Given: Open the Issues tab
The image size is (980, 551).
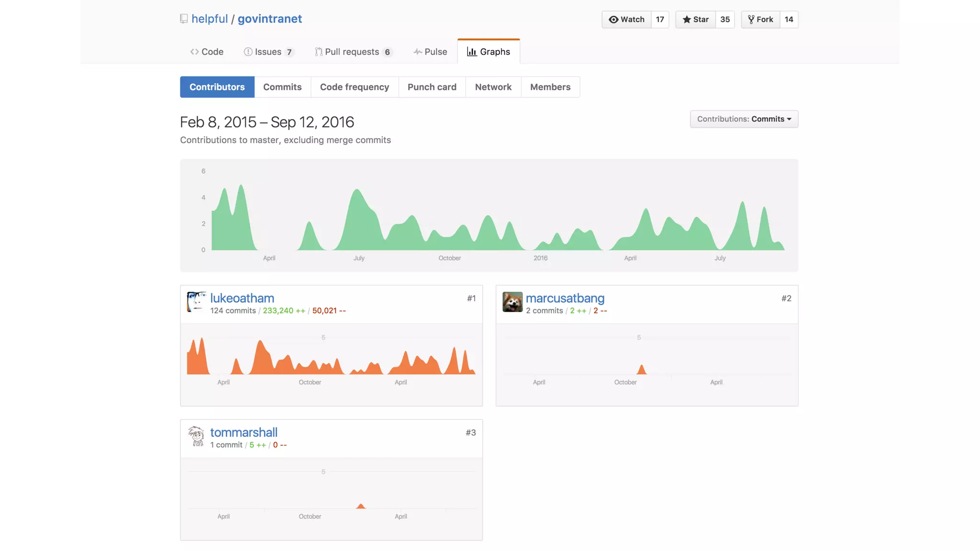Looking at the screenshot, I should (x=268, y=52).
